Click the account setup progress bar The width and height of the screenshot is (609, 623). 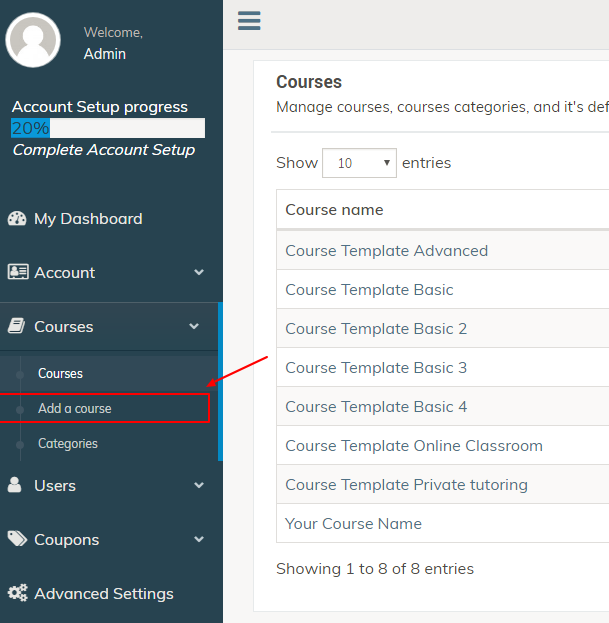(x=108, y=128)
